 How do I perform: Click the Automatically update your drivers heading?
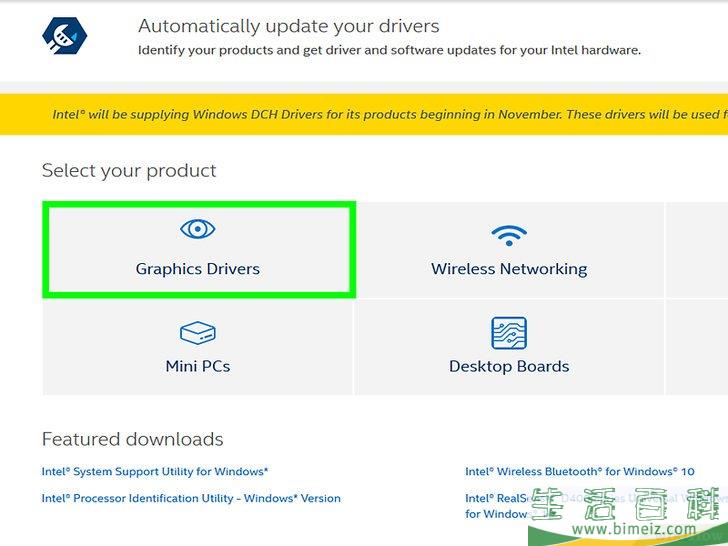(x=288, y=26)
